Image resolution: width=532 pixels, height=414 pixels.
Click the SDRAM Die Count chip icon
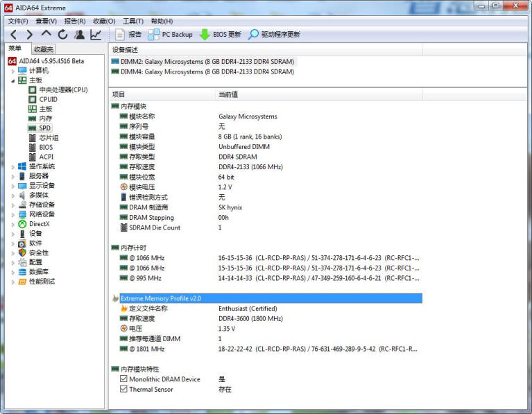pos(123,227)
